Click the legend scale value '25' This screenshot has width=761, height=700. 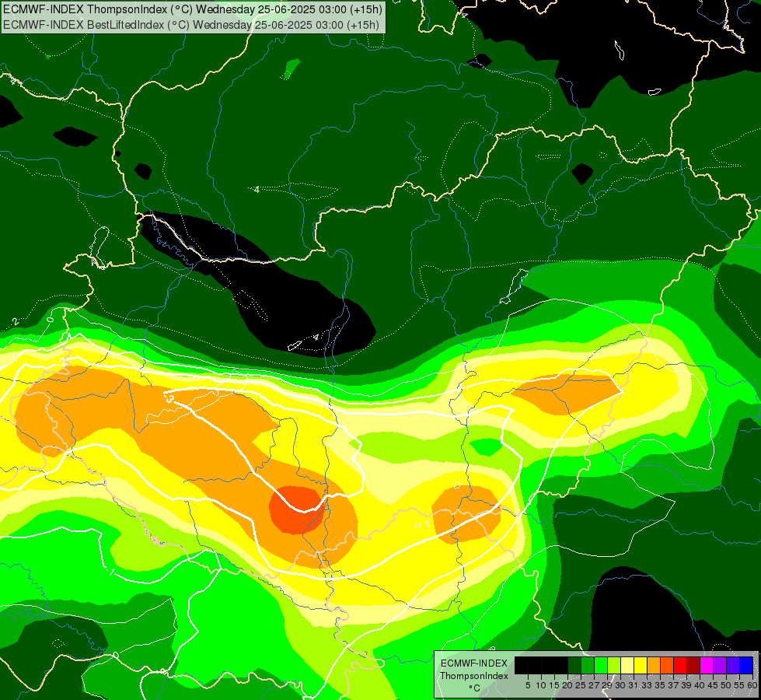[581, 685]
